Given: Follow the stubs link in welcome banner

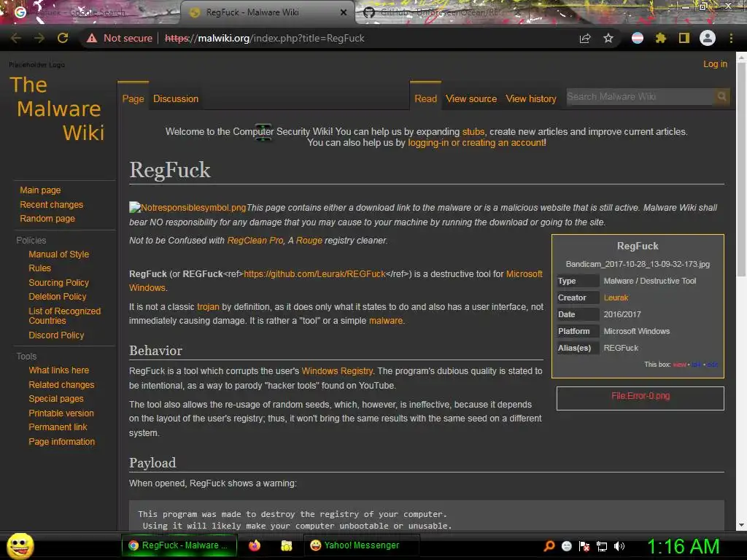Looking at the screenshot, I should click(x=473, y=131).
